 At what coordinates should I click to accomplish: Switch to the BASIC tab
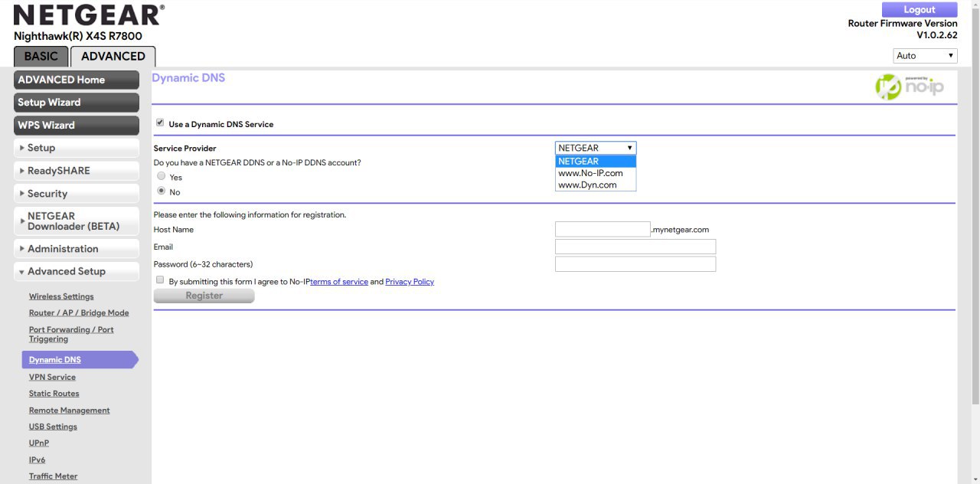coord(41,56)
